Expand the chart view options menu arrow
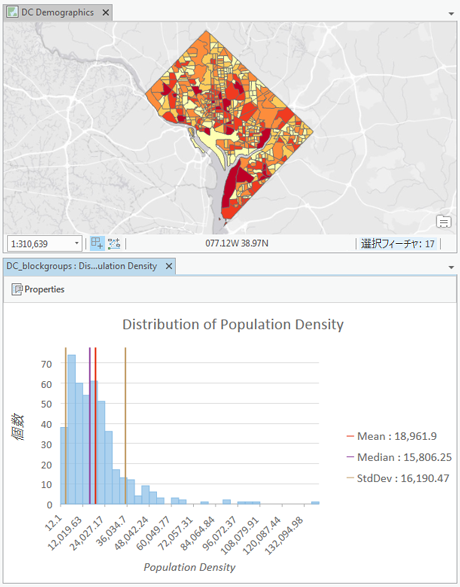460x587 pixels. pos(451,267)
